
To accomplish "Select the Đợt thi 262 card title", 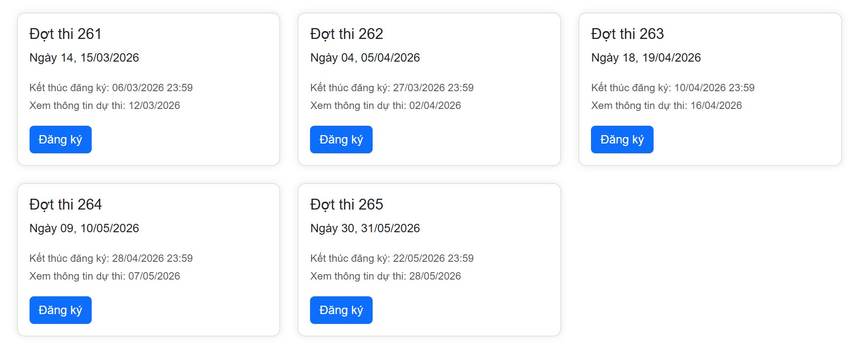I will coord(347,34).
